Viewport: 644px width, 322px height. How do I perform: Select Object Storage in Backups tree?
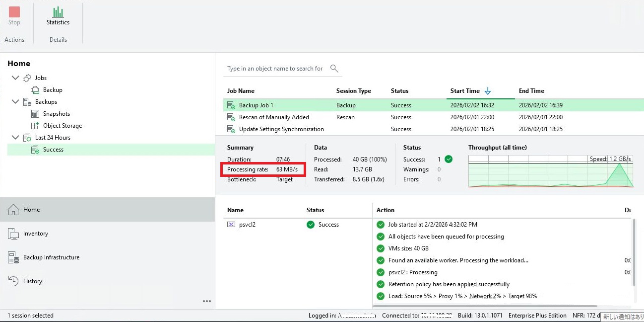pos(62,126)
